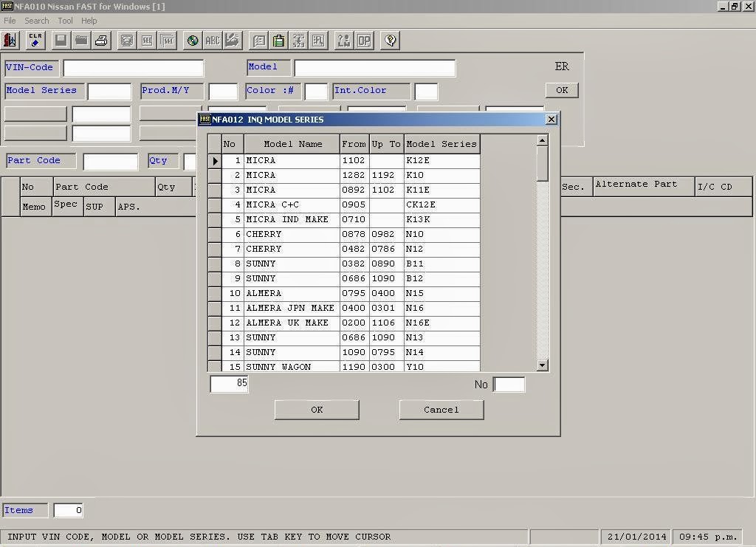Screen dimensions: 756x547
Task: Click the Model Series column header in dialog
Action: [442, 144]
